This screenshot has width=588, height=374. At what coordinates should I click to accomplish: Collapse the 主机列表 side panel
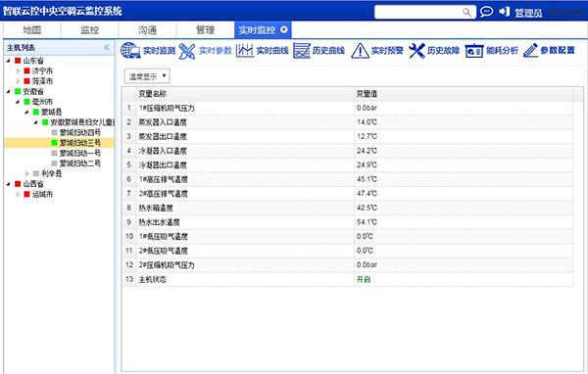pyautogui.click(x=107, y=48)
